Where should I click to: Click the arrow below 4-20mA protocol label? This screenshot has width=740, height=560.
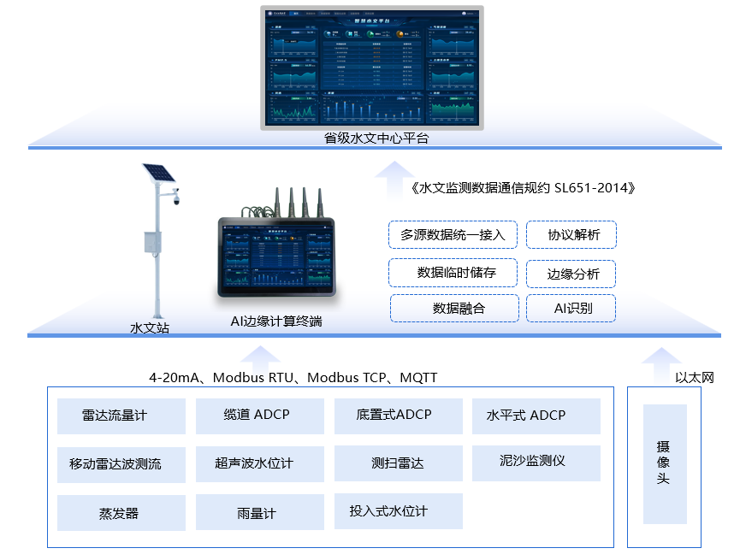(259, 357)
